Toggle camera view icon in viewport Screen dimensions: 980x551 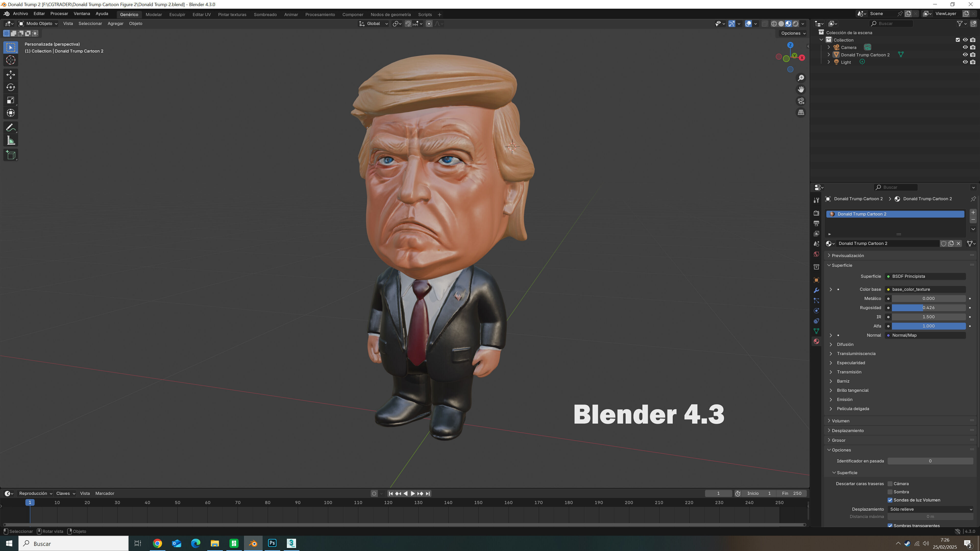pos(801,101)
